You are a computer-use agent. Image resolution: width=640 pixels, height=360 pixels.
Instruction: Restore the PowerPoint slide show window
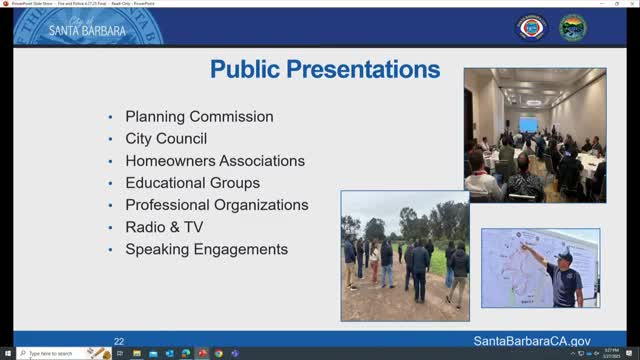tap(617, 3)
